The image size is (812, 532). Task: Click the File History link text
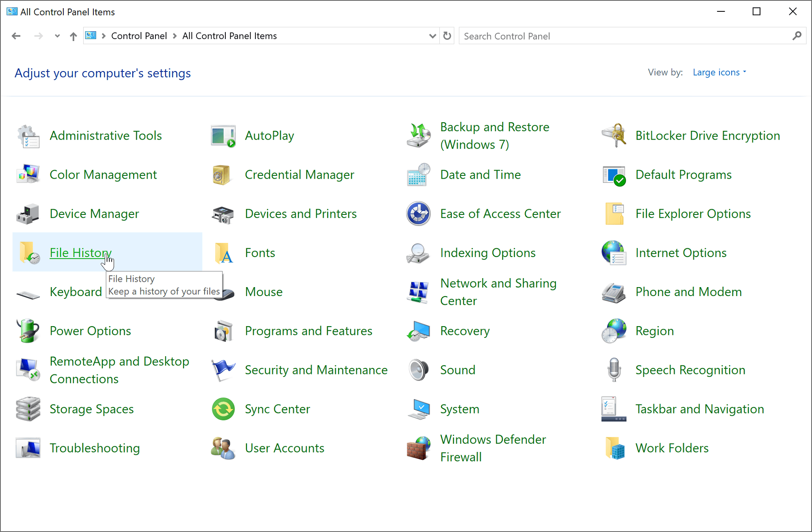click(80, 253)
